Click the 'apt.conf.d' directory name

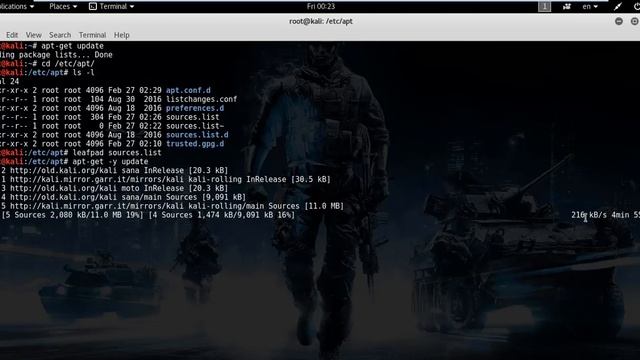[x=188, y=91]
